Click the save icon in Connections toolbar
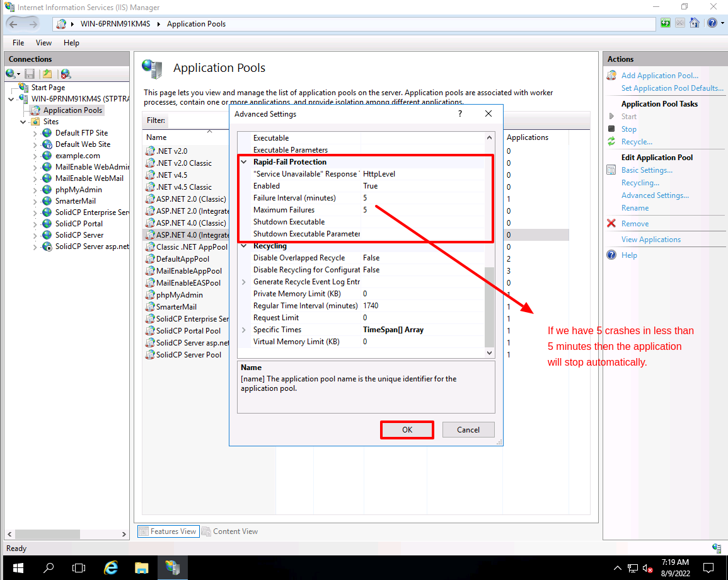Image resolution: width=728 pixels, height=580 pixels. pos(30,74)
